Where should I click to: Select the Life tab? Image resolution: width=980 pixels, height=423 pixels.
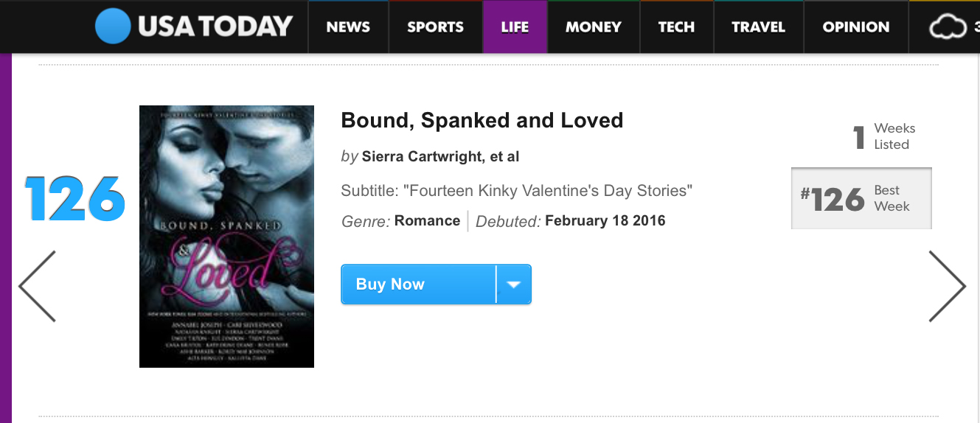point(515,27)
